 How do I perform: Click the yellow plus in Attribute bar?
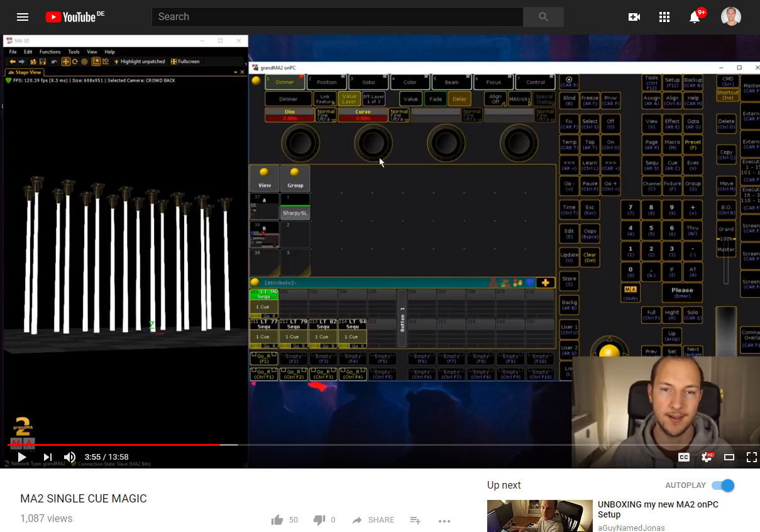click(545, 282)
